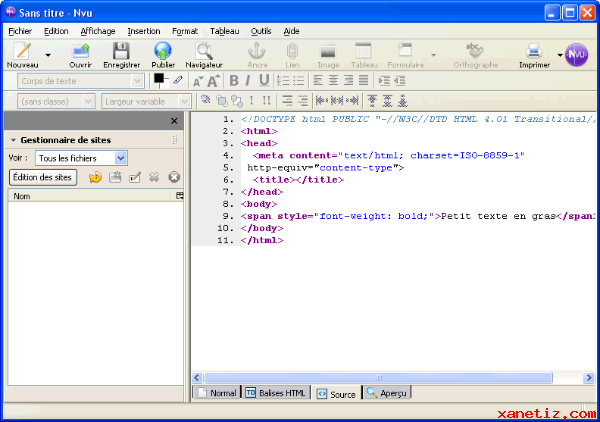Click the Ancre anchor icon
600x422 pixels.
click(257, 51)
